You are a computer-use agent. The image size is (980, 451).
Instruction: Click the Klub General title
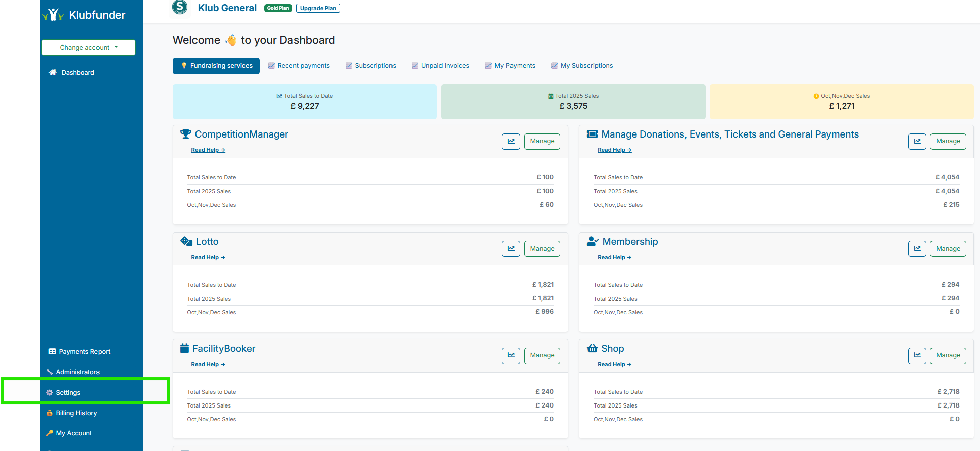tap(227, 8)
